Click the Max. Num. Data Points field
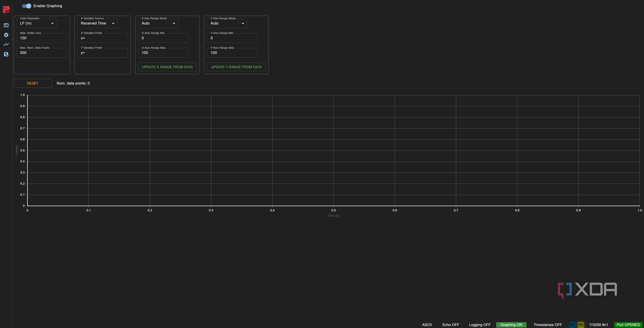This screenshot has height=328, width=644. point(42,53)
